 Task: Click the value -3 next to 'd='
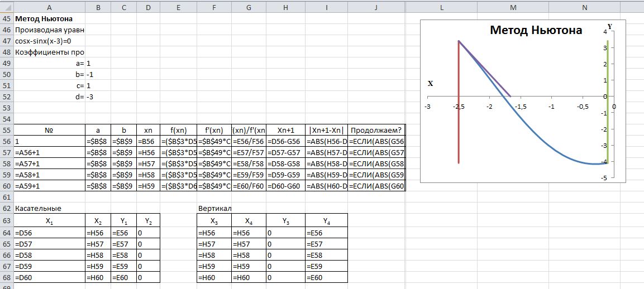coord(98,97)
